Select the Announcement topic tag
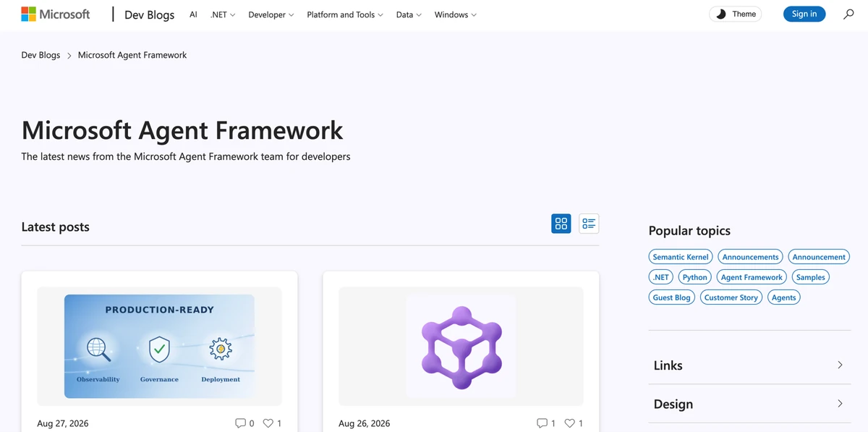The height and width of the screenshot is (432, 868). pos(819,257)
